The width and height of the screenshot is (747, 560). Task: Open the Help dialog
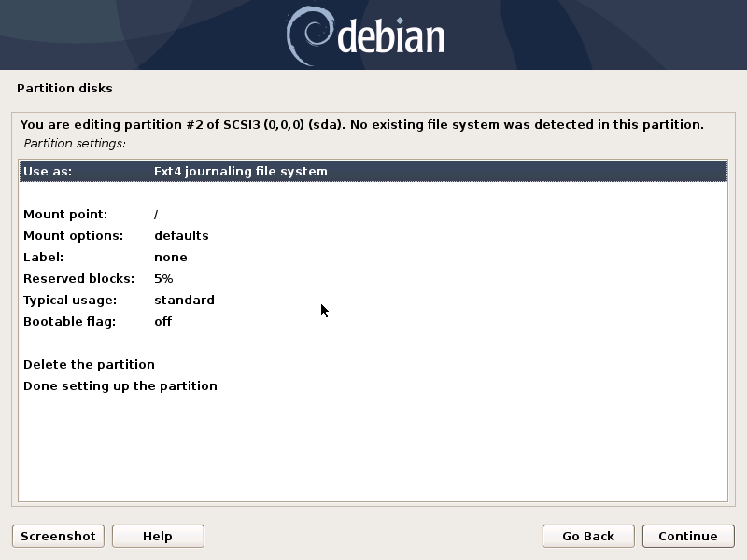tap(157, 536)
